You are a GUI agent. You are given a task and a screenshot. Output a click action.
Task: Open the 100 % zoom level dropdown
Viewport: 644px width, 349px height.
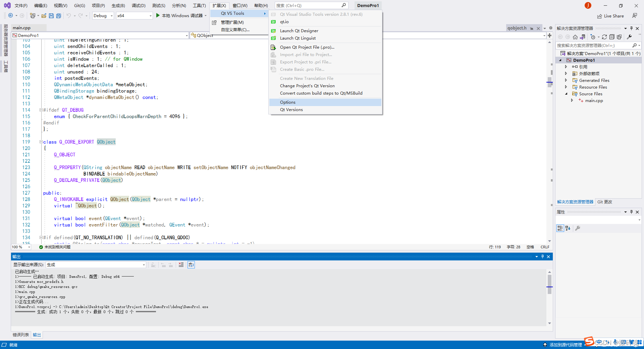click(x=21, y=247)
